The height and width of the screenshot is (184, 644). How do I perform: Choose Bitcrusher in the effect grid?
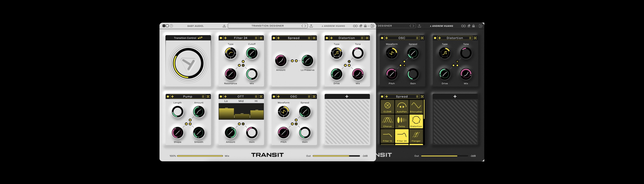pos(416,107)
